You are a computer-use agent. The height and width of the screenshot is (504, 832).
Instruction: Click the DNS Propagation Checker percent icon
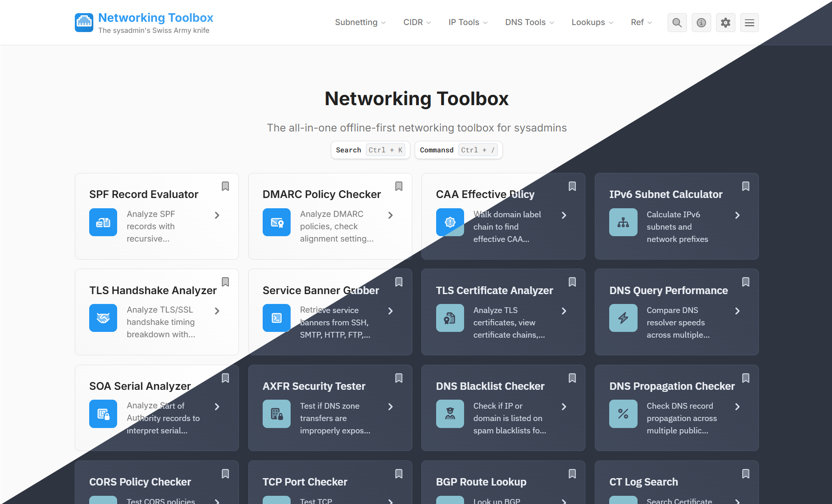(x=623, y=414)
